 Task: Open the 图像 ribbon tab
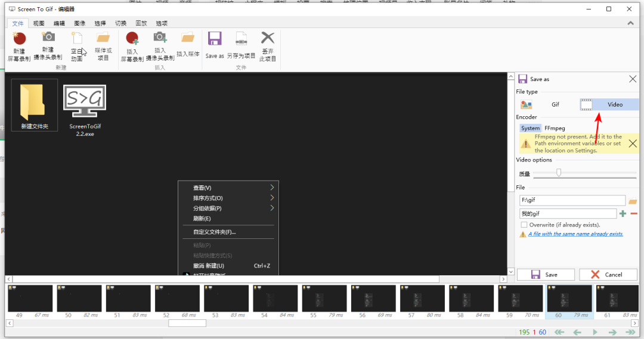[x=80, y=23]
